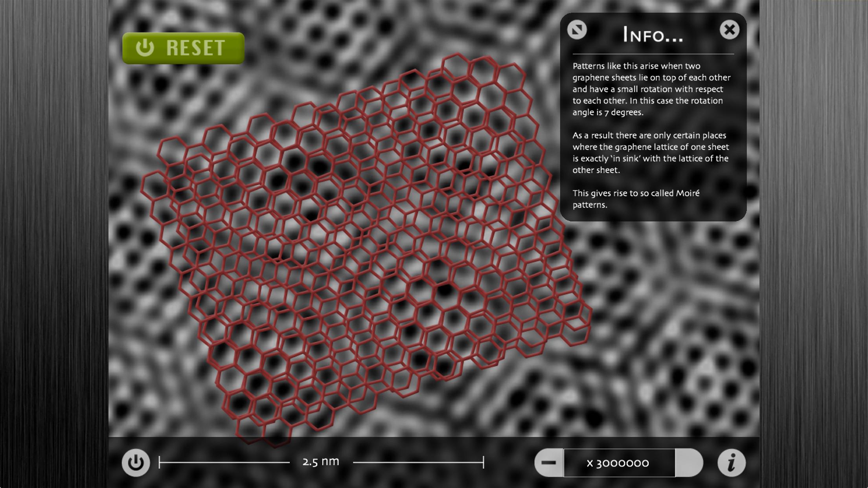868x488 pixels.
Task: Click the Info... panel title
Action: [653, 35]
